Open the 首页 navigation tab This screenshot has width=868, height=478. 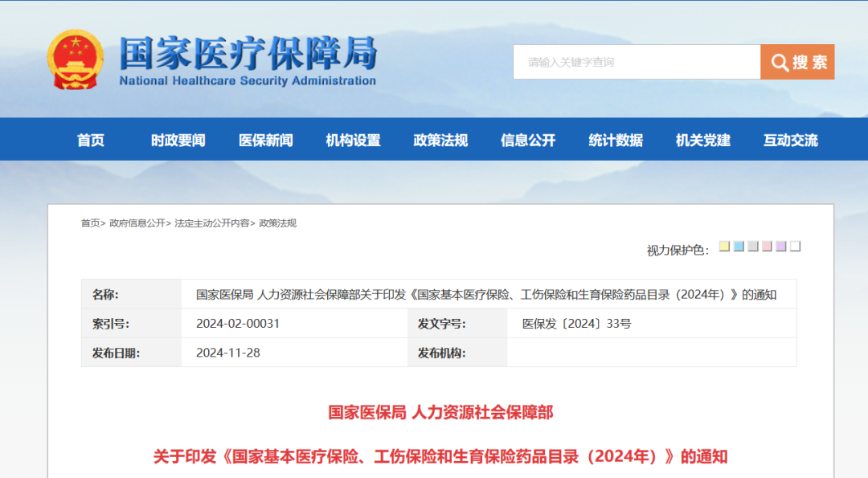[91, 140]
